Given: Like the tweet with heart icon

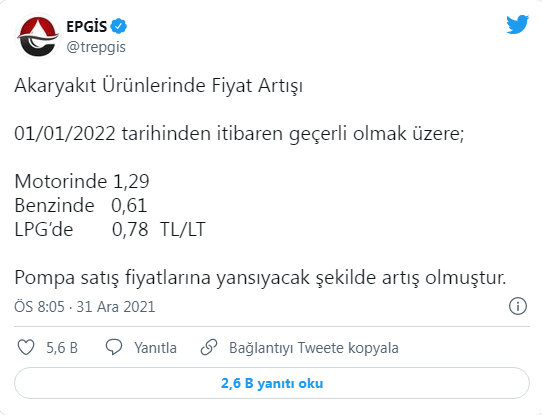Looking at the screenshot, I should (x=26, y=347).
